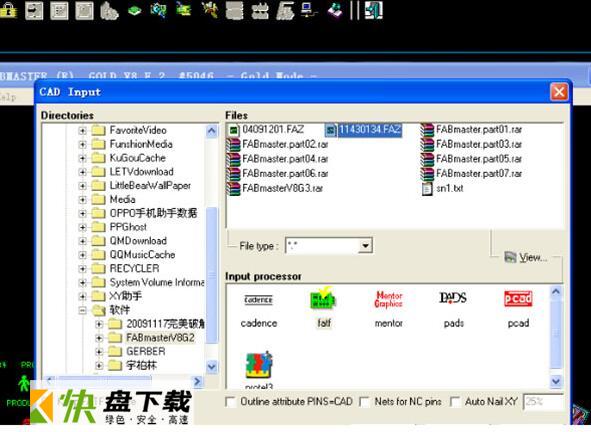
Task: Expand the FavoriteVideo folder node
Action: click(x=82, y=131)
